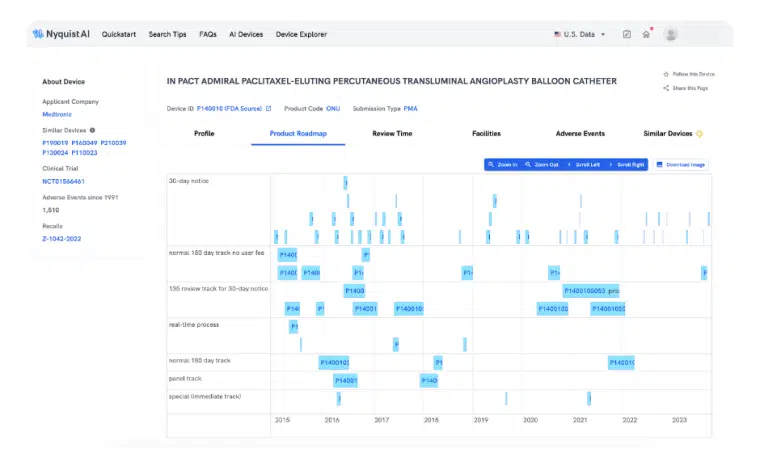The height and width of the screenshot is (468, 760).
Task: Open the home notifications icon
Action: point(646,34)
